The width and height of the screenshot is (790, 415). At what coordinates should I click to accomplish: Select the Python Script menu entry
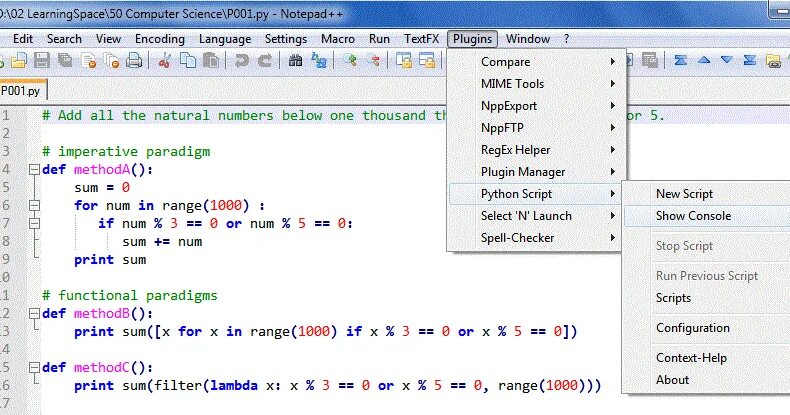coord(536,194)
